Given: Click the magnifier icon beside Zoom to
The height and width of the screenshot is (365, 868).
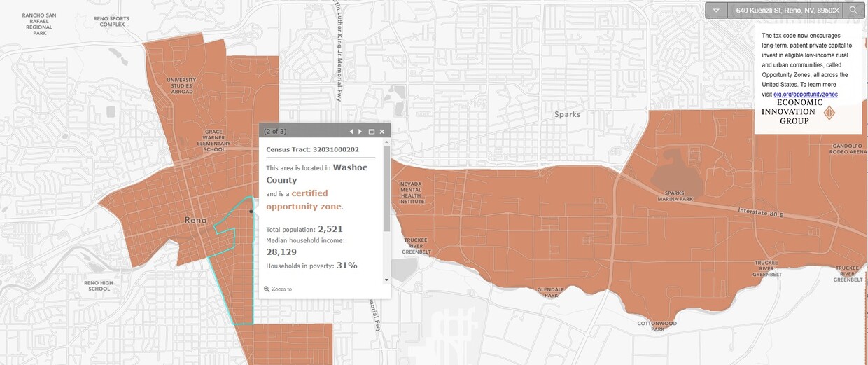Looking at the screenshot, I should pyautogui.click(x=267, y=289).
